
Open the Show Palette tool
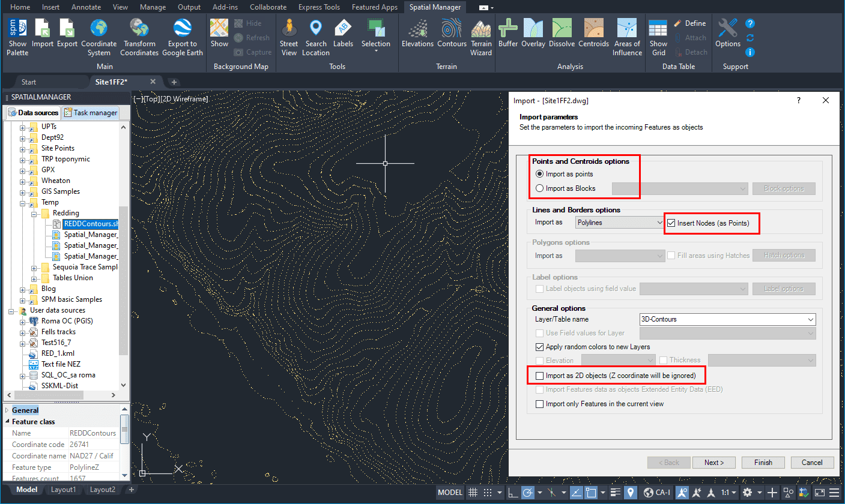point(17,37)
